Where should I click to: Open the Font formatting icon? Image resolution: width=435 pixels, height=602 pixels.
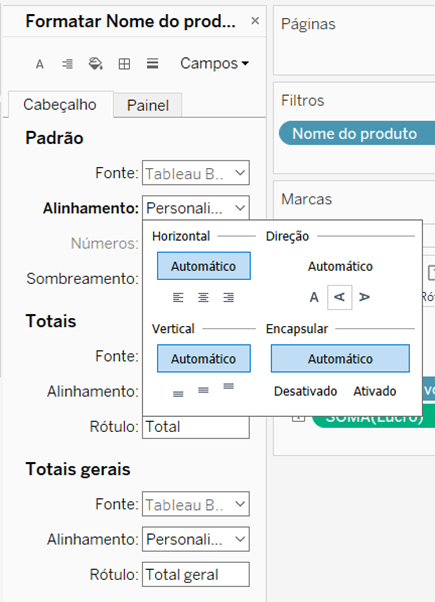pos(40,64)
